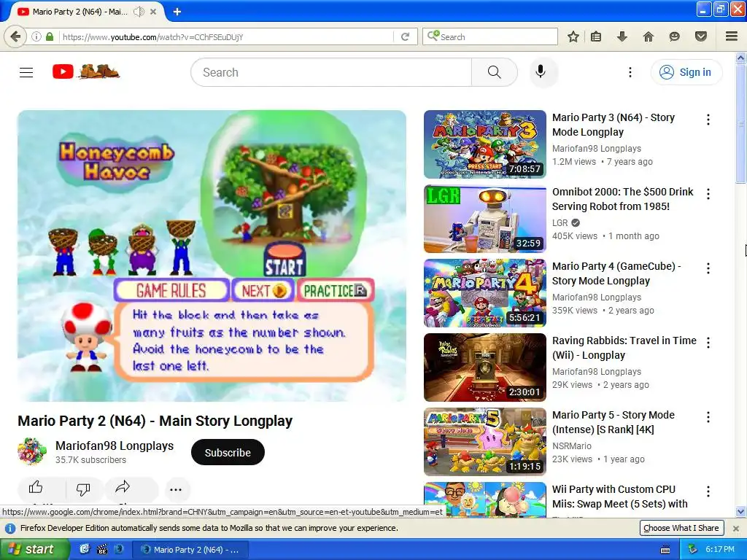The image size is (747, 560).
Task: Open the bookmarks list icon in toolbar
Action: coord(595,36)
